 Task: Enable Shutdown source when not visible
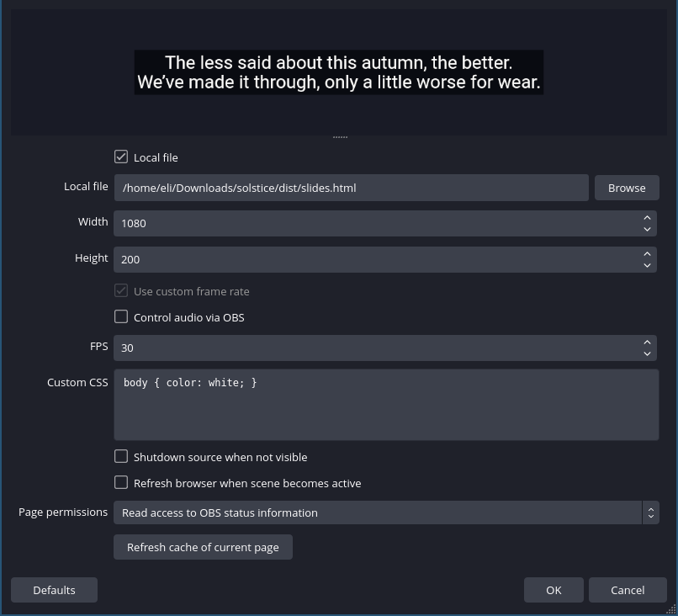(121, 456)
